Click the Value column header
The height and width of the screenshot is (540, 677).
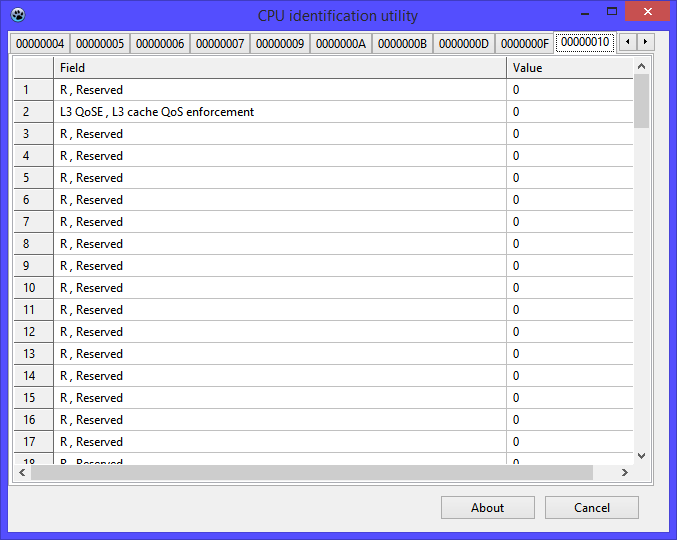click(569, 68)
